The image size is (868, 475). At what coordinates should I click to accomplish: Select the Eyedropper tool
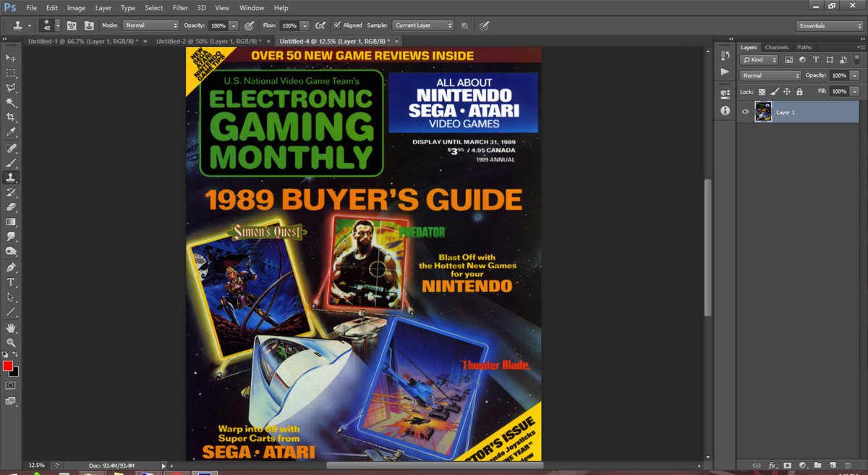[x=11, y=132]
